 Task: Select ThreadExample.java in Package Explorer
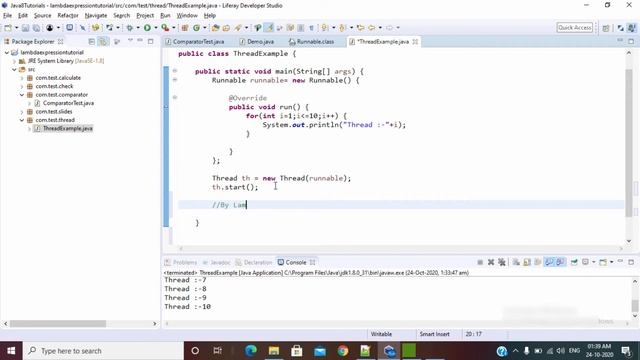(67, 129)
